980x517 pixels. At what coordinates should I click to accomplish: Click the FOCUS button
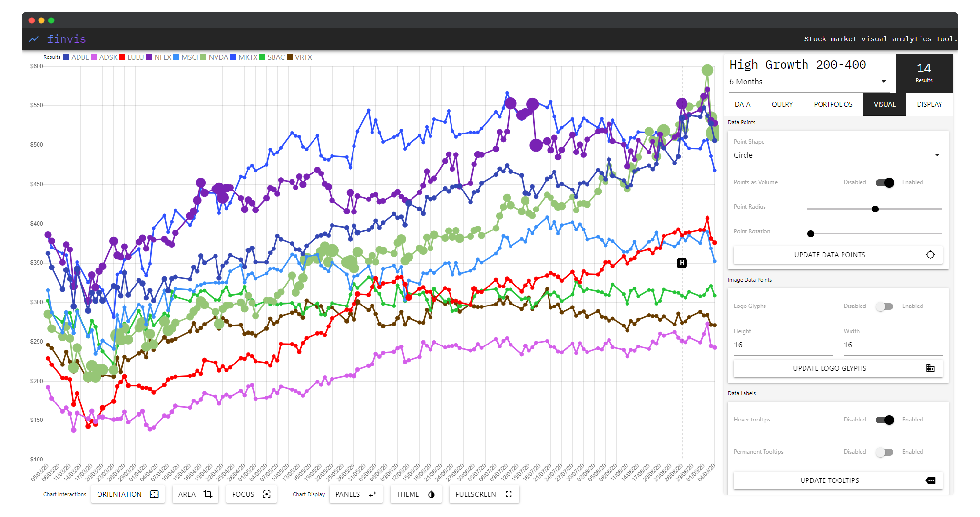pyautogui.click(x=251, y=494)
